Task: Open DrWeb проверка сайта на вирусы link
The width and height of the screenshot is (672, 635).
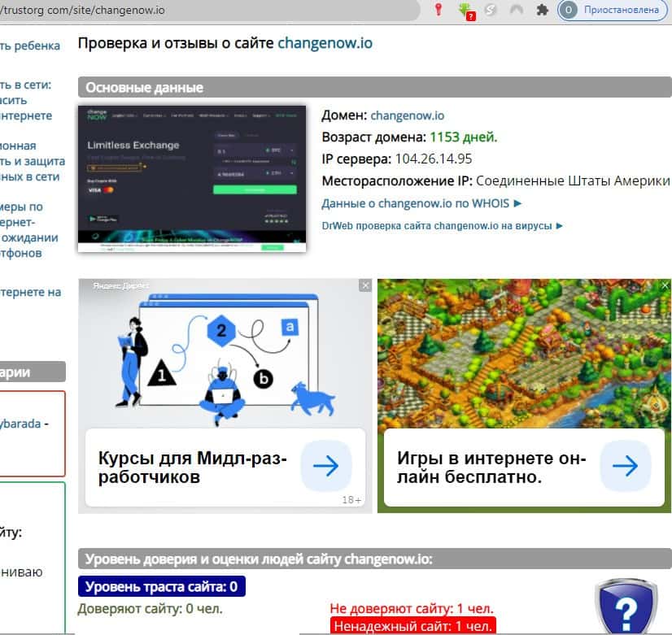Action: click(x=442, y=226)
